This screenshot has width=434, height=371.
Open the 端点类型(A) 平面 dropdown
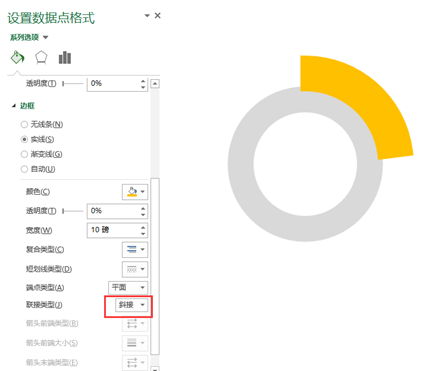[128, 287]
